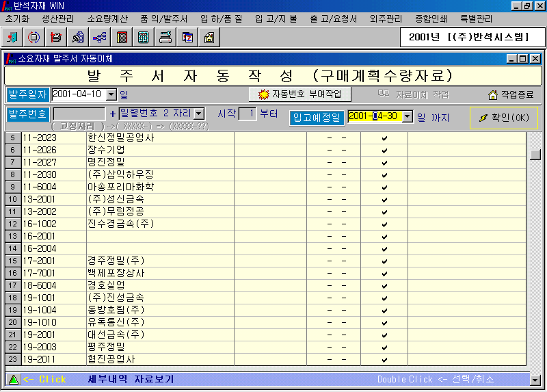Click the 발주번호 fixed-digit input field
547x392 pixels.
tap(79, 114)
